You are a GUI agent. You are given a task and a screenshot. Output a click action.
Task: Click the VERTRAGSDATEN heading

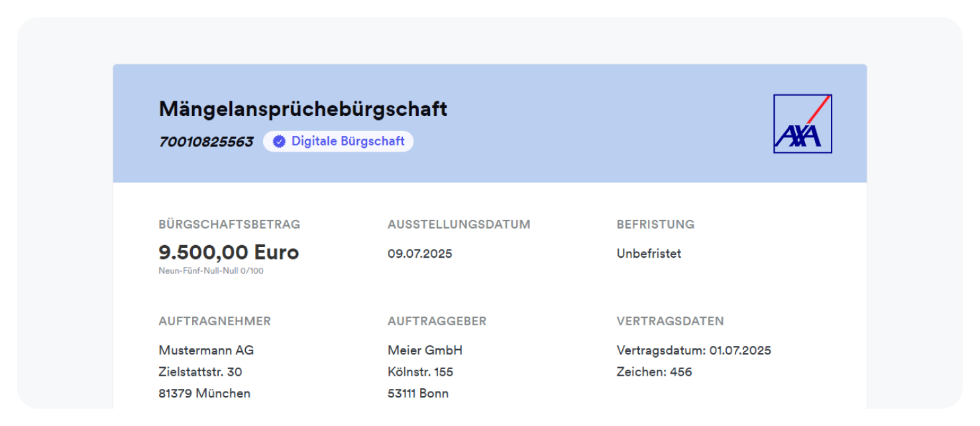tap(670, 321)
